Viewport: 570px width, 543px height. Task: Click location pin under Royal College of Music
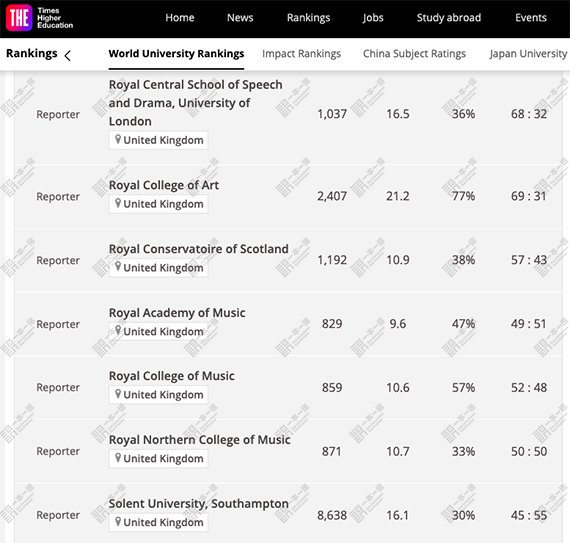pos(118,394)
